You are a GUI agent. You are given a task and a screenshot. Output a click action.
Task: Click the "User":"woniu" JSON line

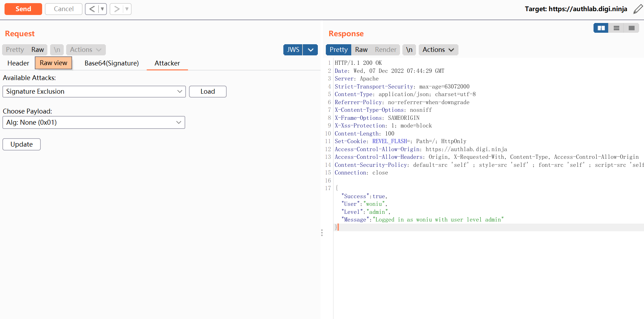pos(364,204)
